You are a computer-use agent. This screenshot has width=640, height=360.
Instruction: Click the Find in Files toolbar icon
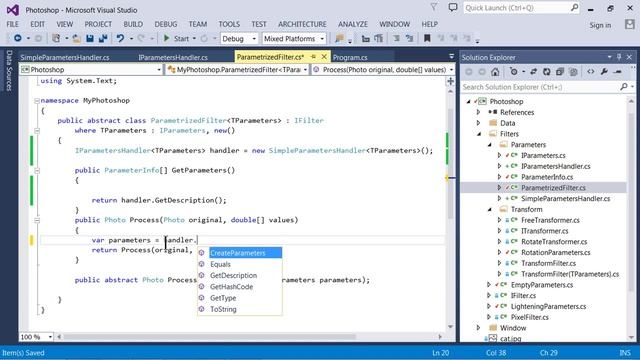coord(339,38)
